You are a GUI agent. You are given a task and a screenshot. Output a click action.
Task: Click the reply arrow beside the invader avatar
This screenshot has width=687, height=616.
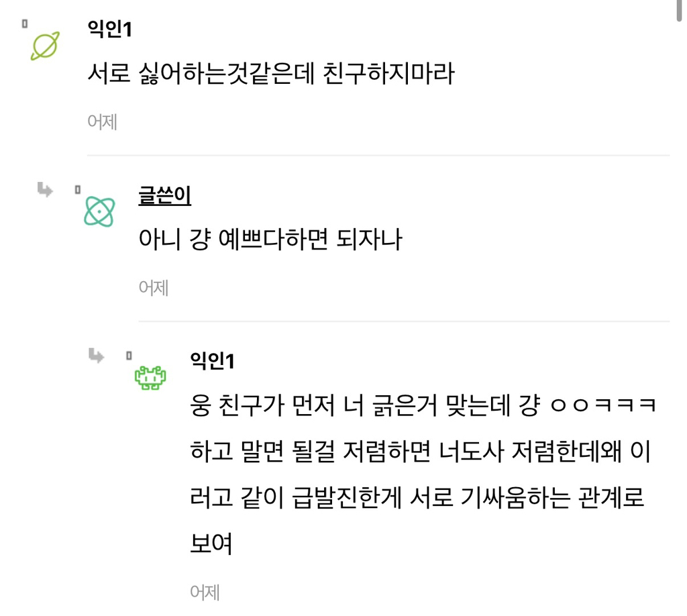(96, 356)
